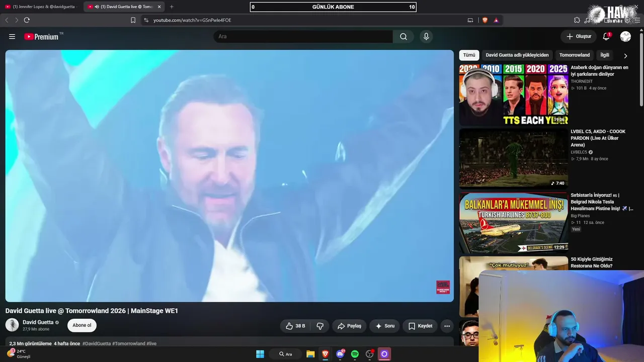Open "Ataberk doğan dünyanın en iyi şarkılarını dinliyor"
The height and width of the screenshot is (362, 644).
(x=599, y=71)
